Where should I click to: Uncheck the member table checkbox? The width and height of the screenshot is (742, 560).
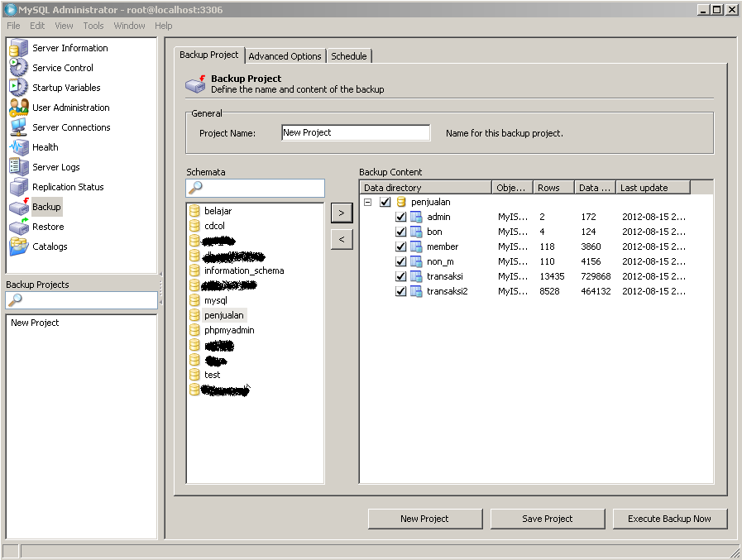[x=401, y=246]
